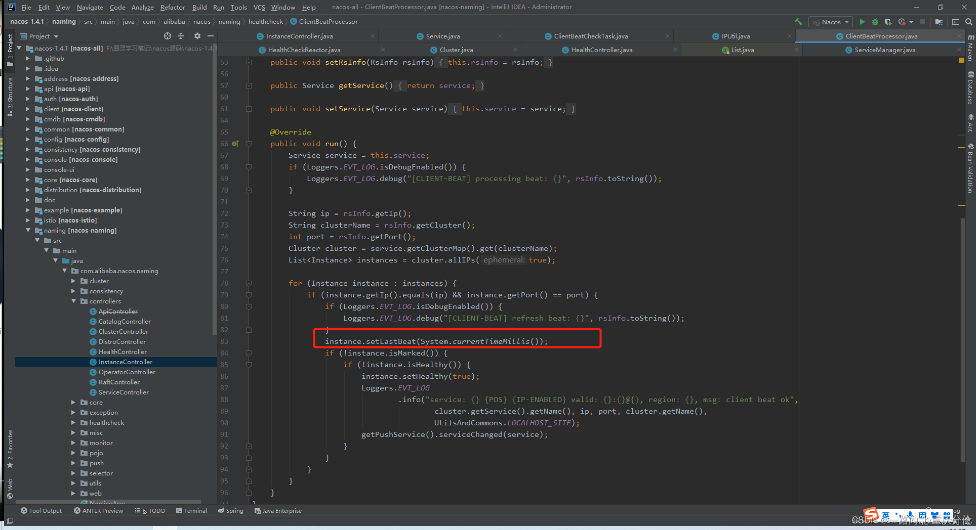
Task: Expand the healthcheck package folder
Action: pyautogui.click(x=73, y=423)
